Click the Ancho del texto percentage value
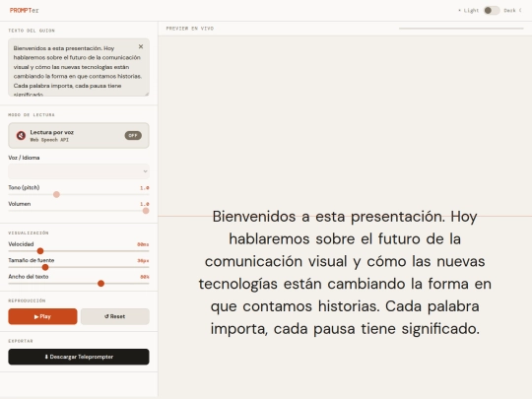Viewport: 532px width, 399px height. (x=145, y=277)
